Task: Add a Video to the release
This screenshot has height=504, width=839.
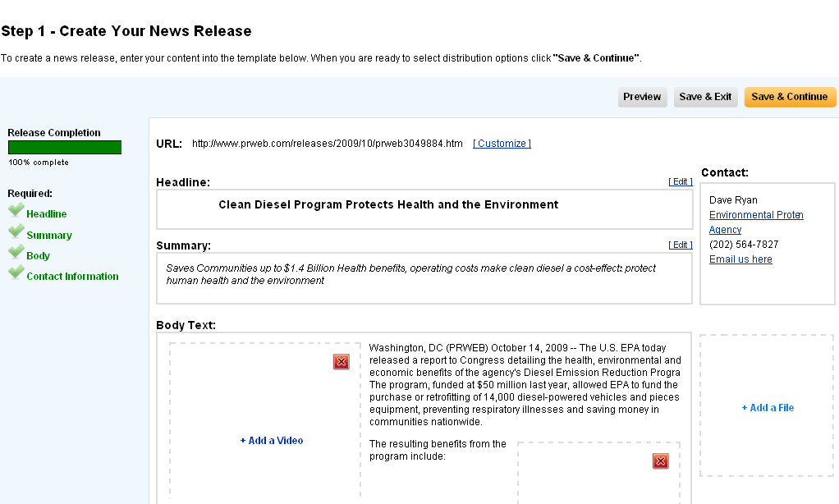Action: tap(272, 441)
